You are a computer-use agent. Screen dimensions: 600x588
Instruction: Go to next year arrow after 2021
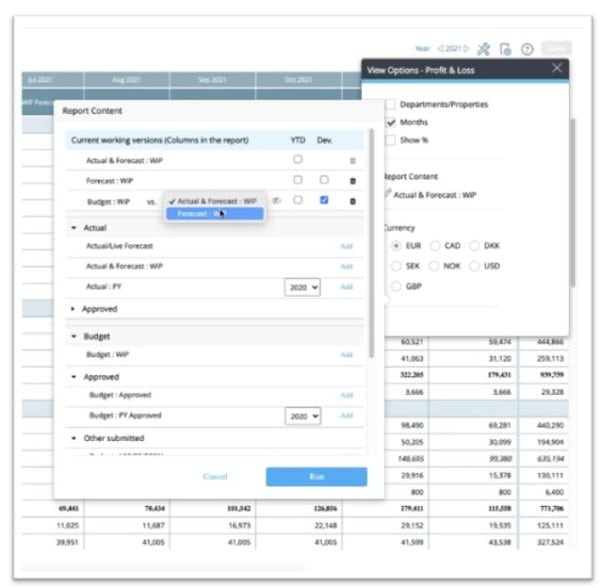(465, 48)
